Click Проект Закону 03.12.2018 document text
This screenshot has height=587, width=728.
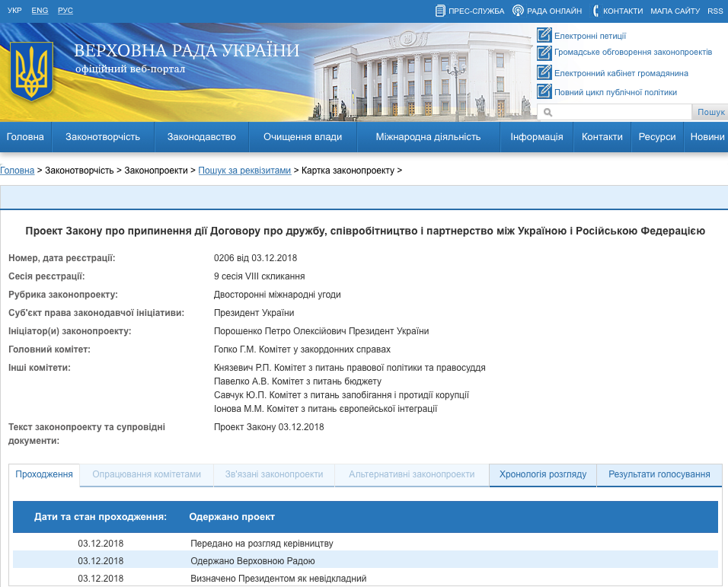269,427
